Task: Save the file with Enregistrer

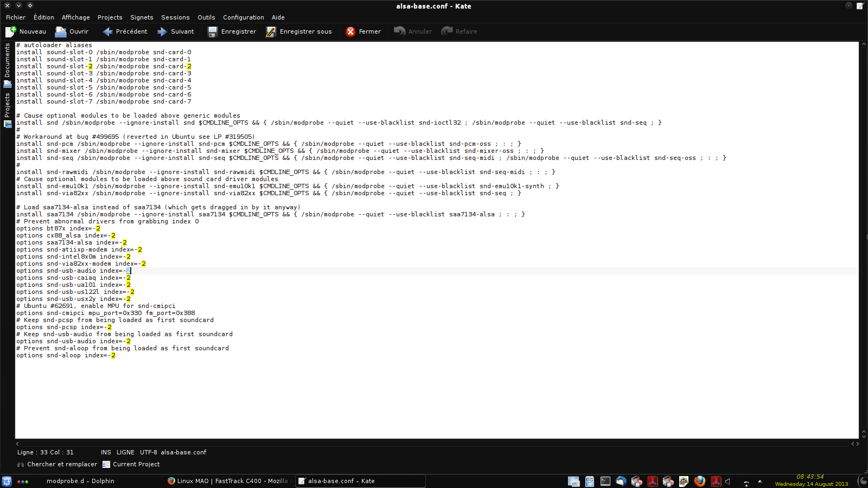Action: click(x=232, y=31)
